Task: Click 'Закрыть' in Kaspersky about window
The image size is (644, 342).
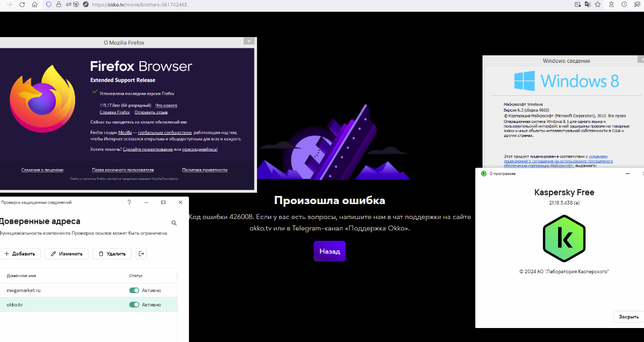Action: click(628, 317)
